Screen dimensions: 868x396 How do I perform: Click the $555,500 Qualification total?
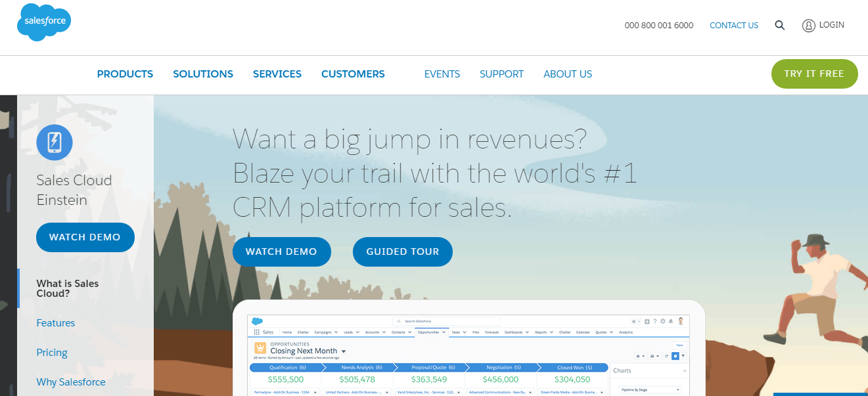pos(286,380)
